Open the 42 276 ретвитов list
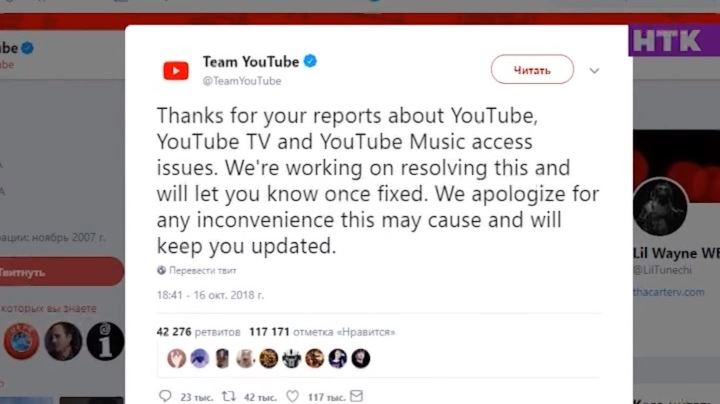720x404 pixels. [x=198, y=332]
